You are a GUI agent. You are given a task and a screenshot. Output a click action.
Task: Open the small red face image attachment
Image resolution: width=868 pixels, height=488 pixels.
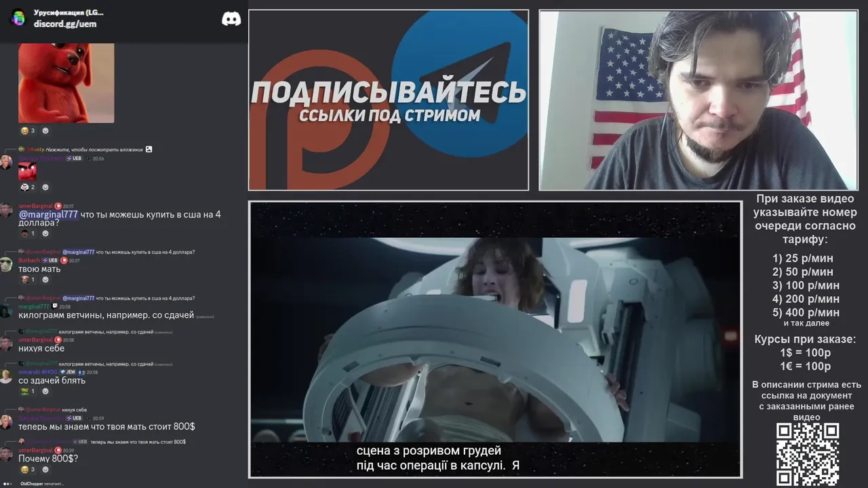tap(28, 171)
